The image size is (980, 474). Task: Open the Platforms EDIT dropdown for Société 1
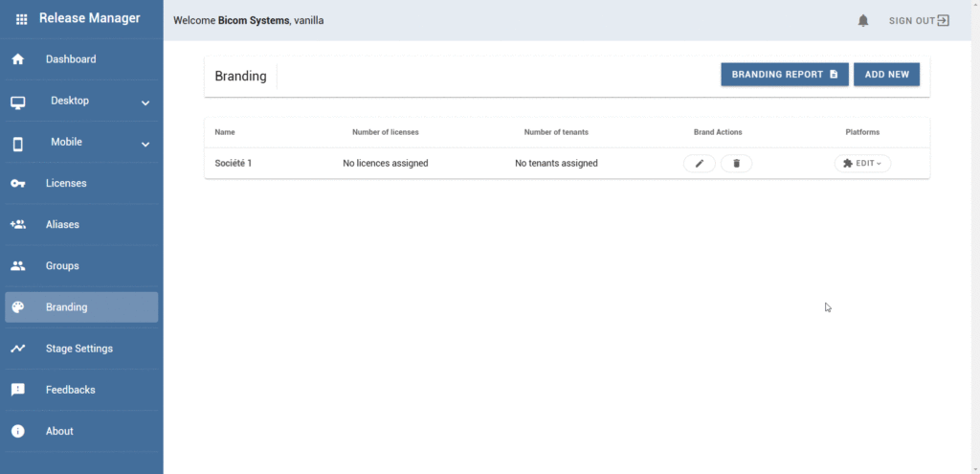862,163
